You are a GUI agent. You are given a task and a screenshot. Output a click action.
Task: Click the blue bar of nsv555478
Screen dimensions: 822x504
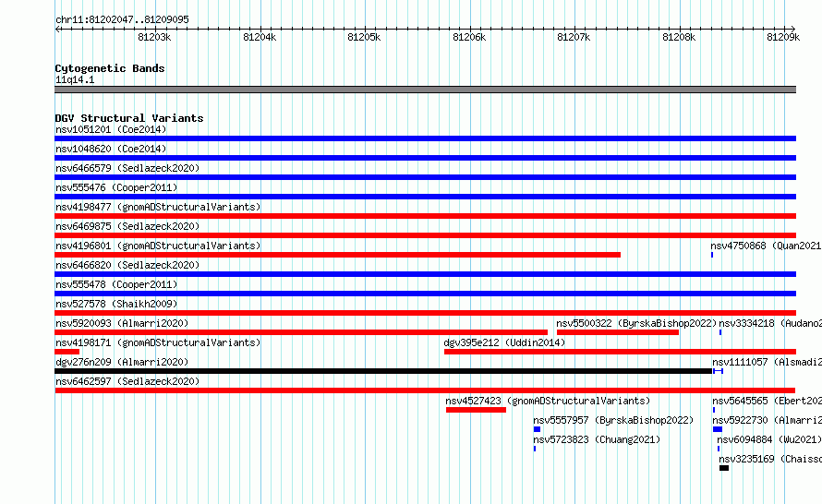tap(425, 294)
